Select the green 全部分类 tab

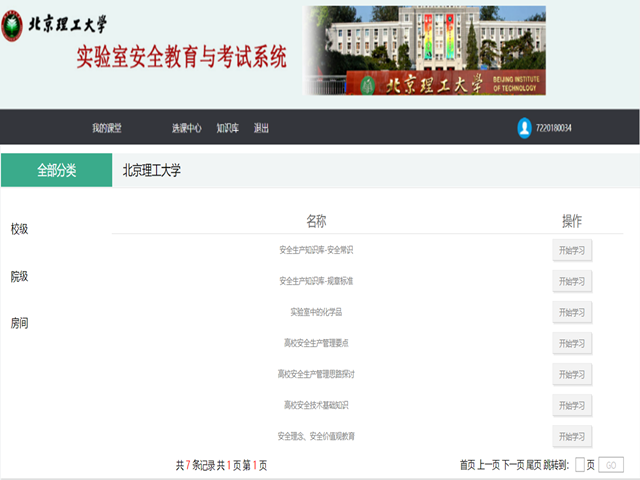click(57, 170)
